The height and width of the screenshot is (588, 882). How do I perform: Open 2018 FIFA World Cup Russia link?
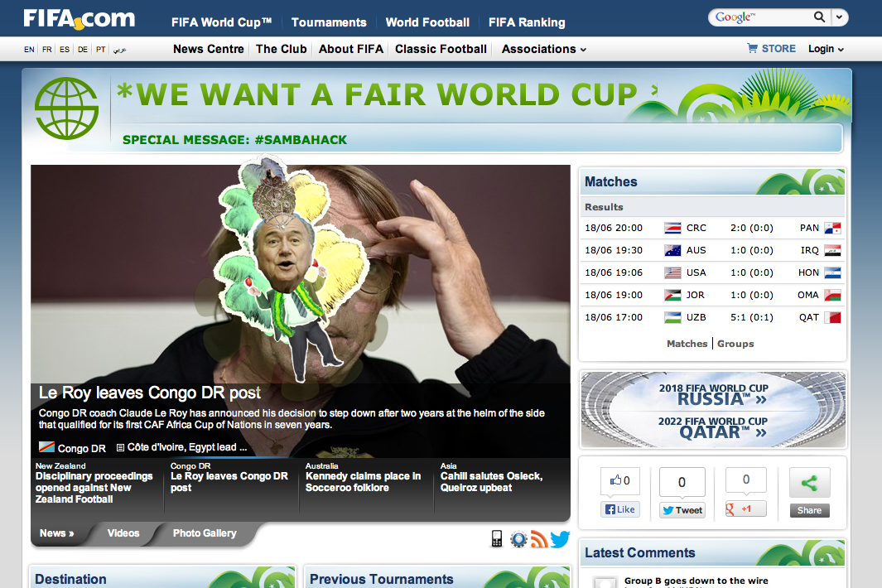click(x=713, y=394)
